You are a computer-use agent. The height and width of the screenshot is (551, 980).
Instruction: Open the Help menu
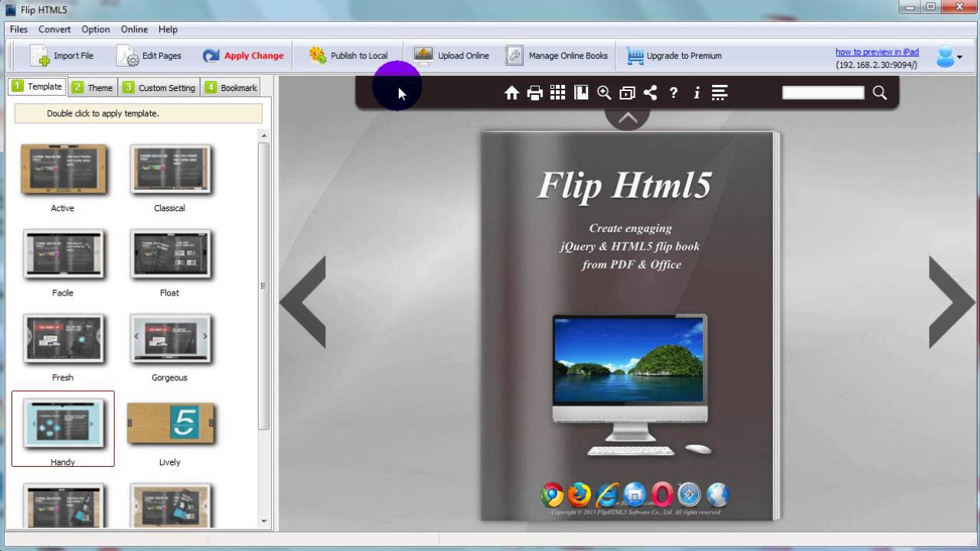pos(168,29)
